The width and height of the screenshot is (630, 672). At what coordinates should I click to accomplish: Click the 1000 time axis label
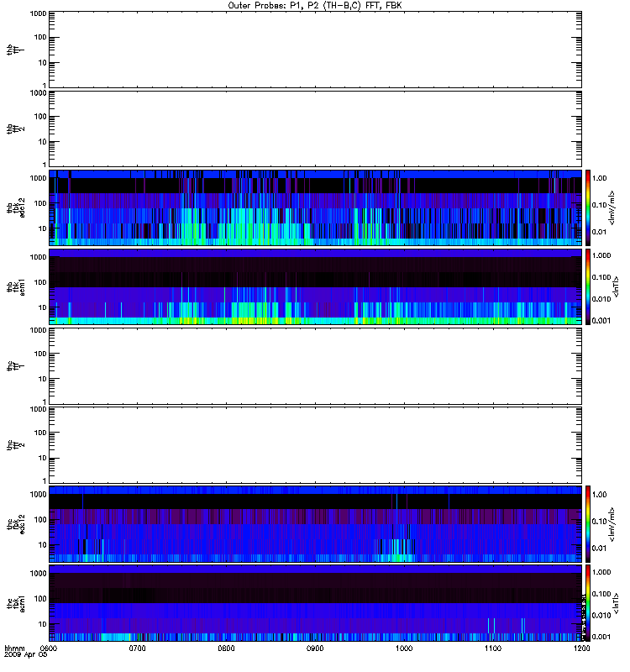(404, 648)
